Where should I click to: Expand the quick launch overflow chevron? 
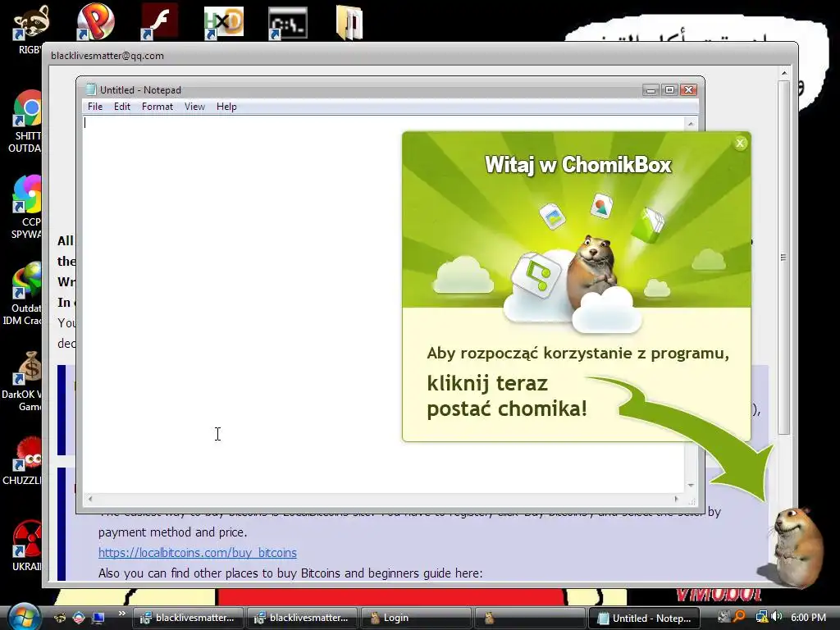121,614
